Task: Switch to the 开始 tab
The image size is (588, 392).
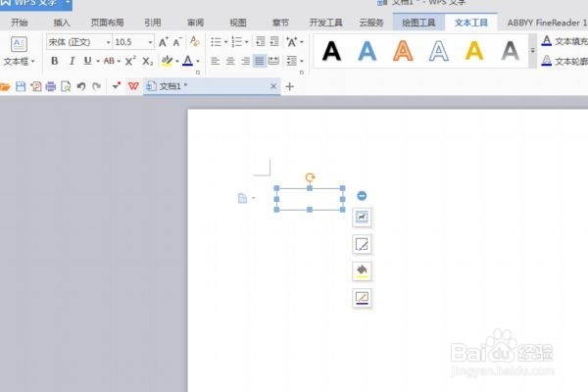Action: point(20,23)
